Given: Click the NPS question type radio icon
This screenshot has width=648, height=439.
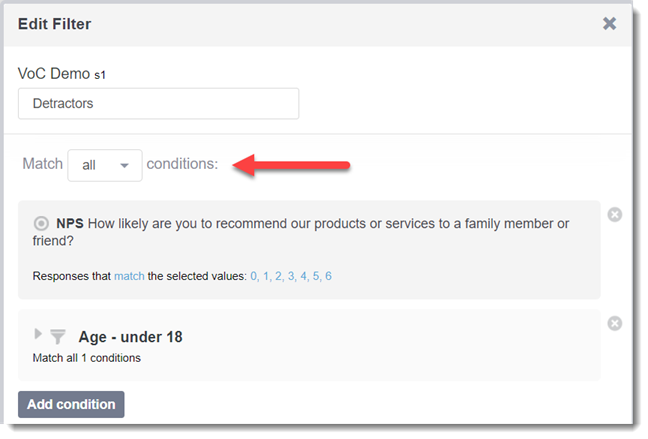Looking at the screenshot, I should 41,224.
